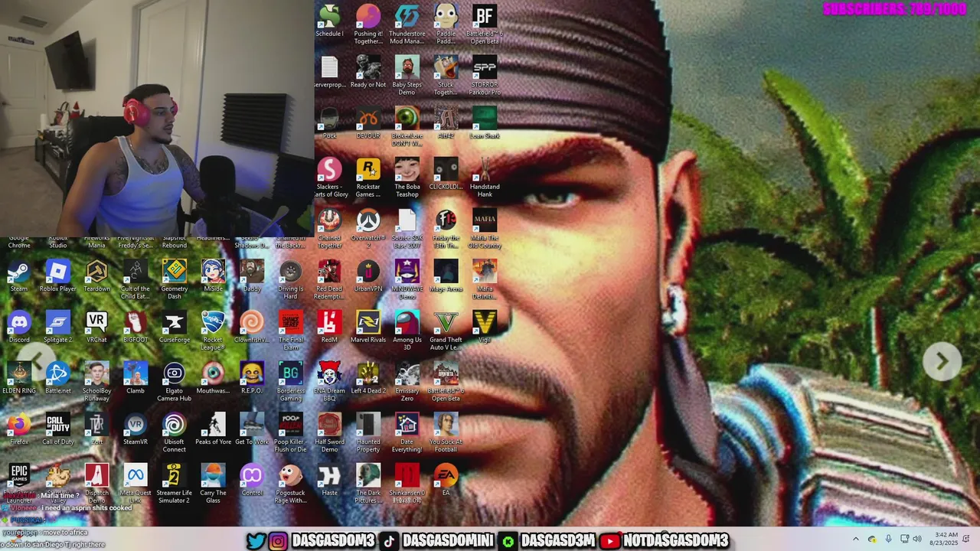Viewport: 980px width, 551px height.
Task: Launch Marvel Rivals from the desktop
Action: tap(368, 328)
